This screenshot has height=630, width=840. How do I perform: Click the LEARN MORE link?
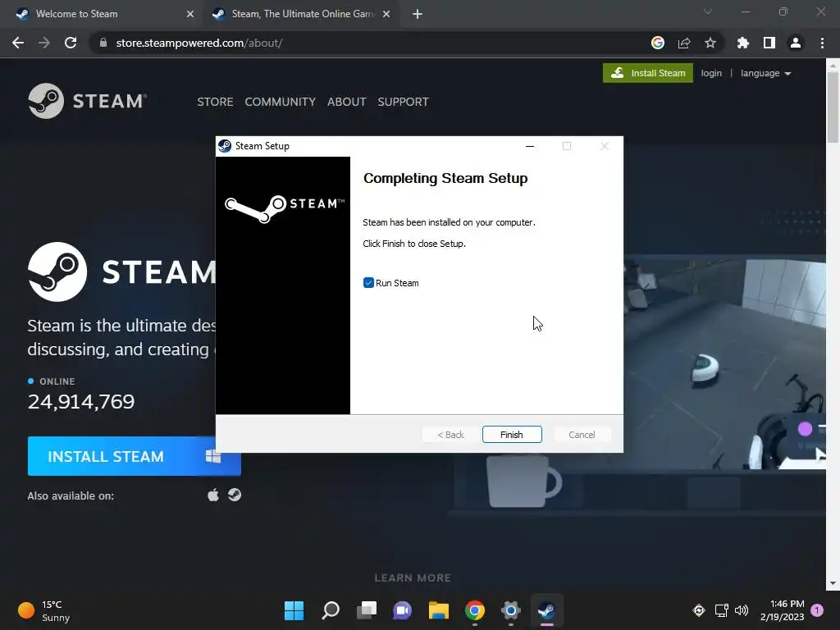pyautogui.click(x=413, y=578)
